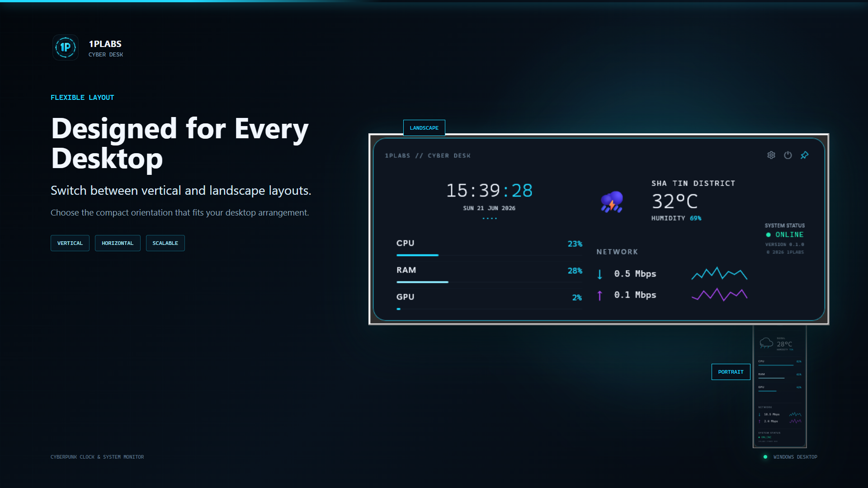Click the 28°C reading in portrait preview
The width and height of the screenshot is (868, 488).
784,344
